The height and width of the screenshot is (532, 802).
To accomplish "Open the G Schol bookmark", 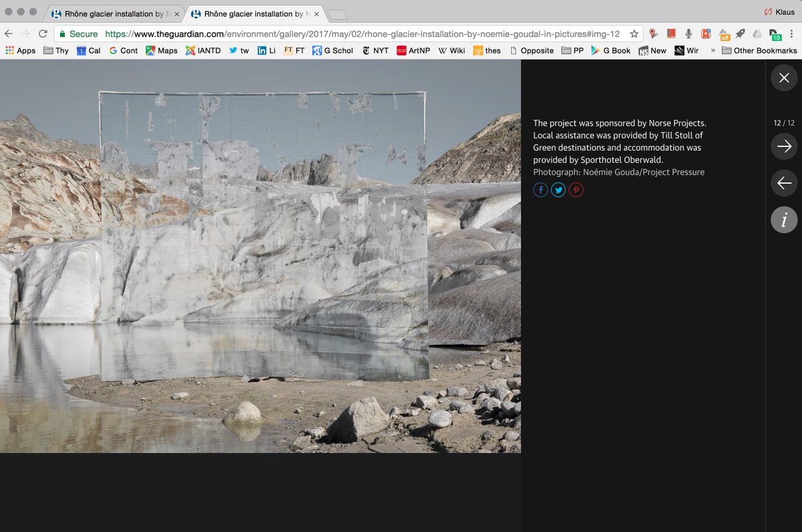I will [332, 50].
